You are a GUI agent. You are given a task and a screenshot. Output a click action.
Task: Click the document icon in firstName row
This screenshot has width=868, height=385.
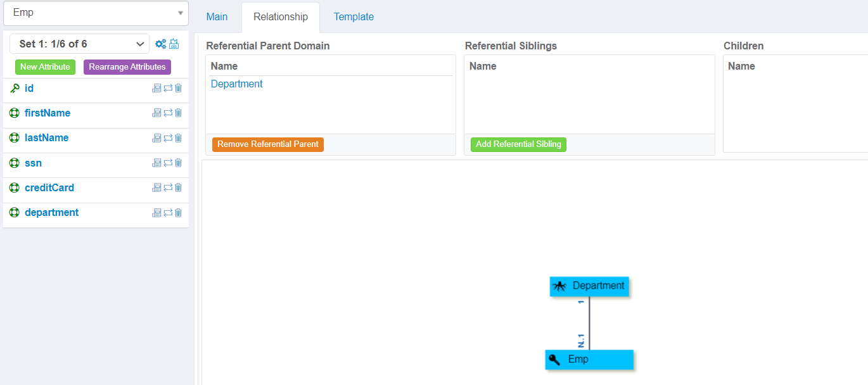[157, 113]
